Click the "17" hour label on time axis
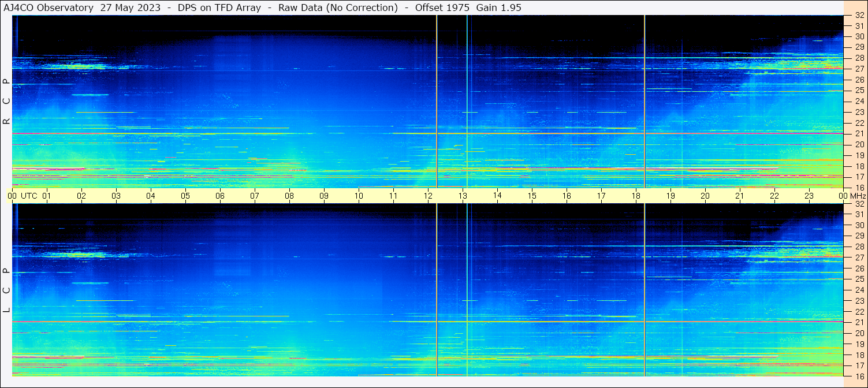The image size is (868, 388). click(x=601, y=196)
